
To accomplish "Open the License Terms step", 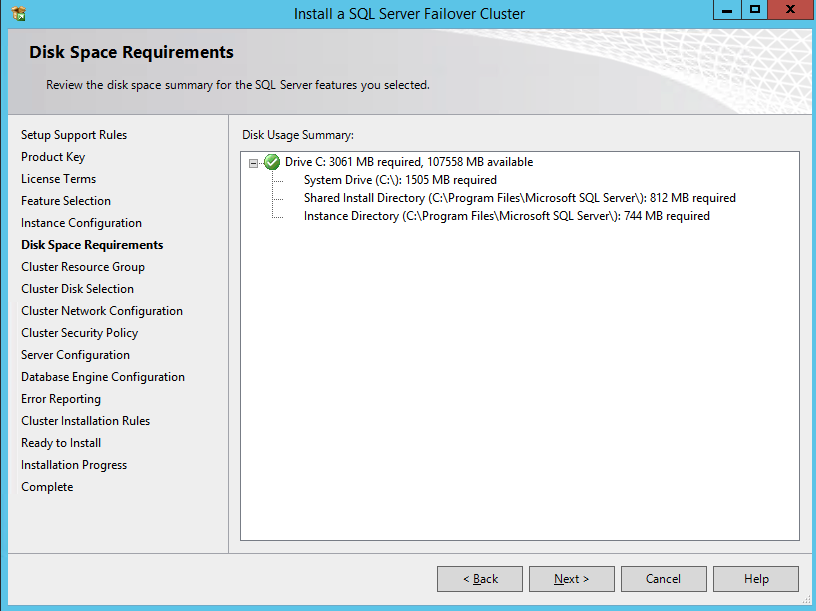I will 59,179.
